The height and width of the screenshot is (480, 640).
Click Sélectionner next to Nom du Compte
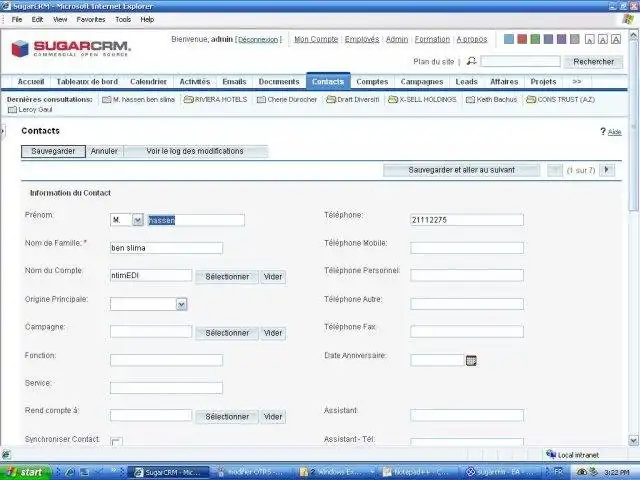(227, 277)
